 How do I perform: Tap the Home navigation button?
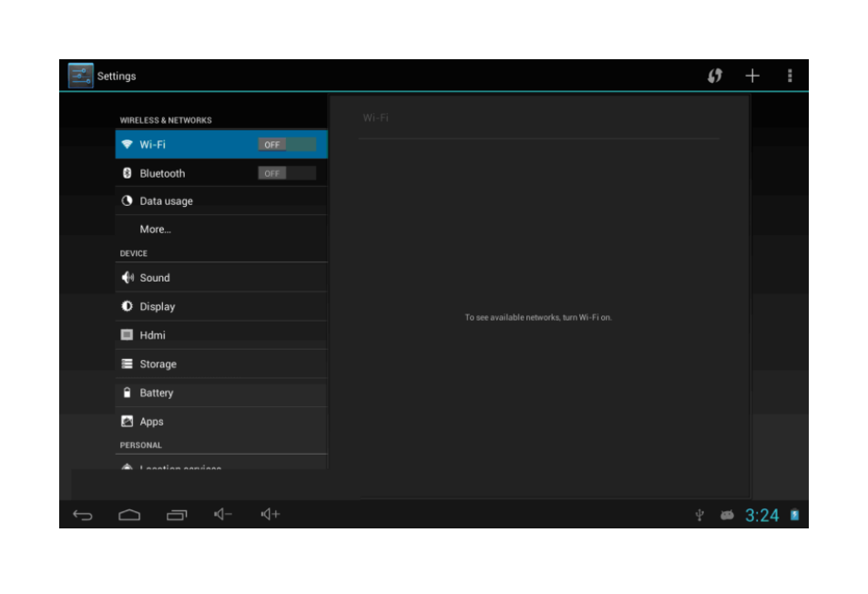(129, 515)
